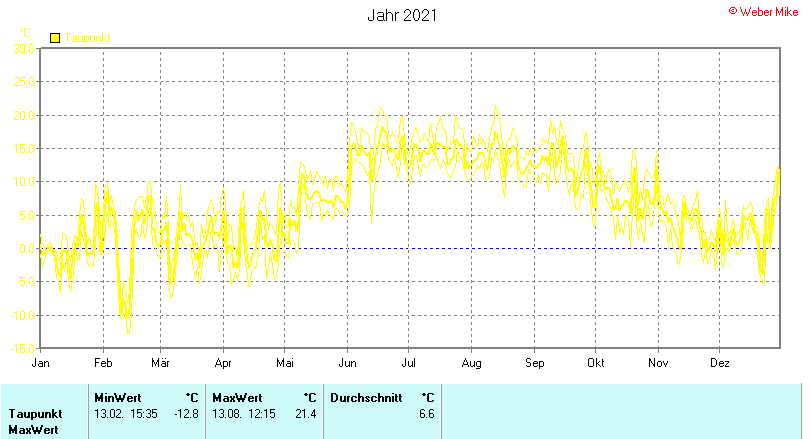
Task: Click the Apr month label
Action: tap(223, 363)
